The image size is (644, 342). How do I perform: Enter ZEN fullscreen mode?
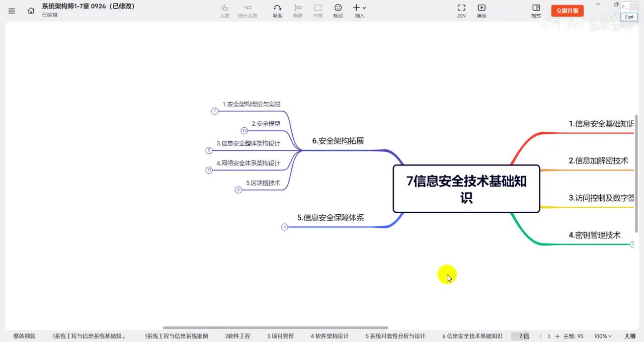coord(461,11)
